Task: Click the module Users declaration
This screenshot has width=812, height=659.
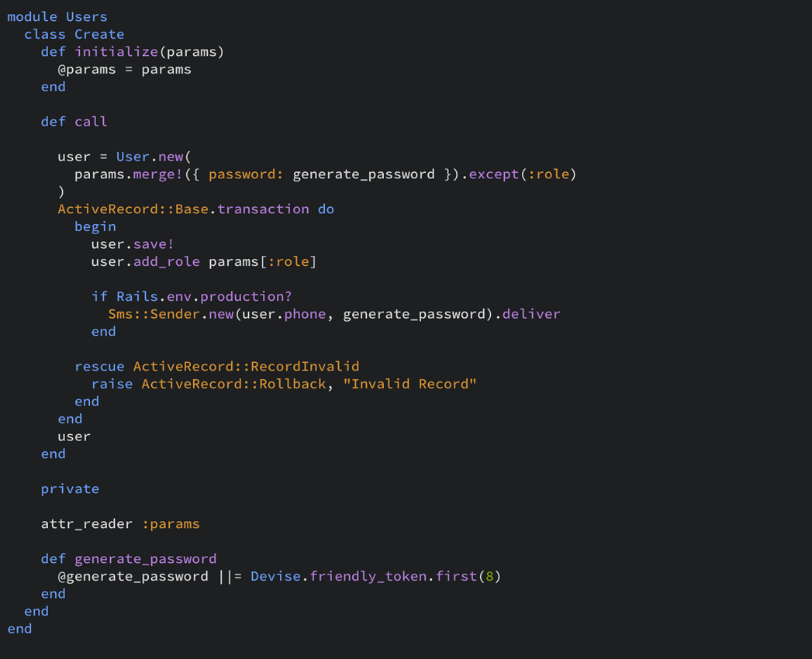Action: click(57, 16)
